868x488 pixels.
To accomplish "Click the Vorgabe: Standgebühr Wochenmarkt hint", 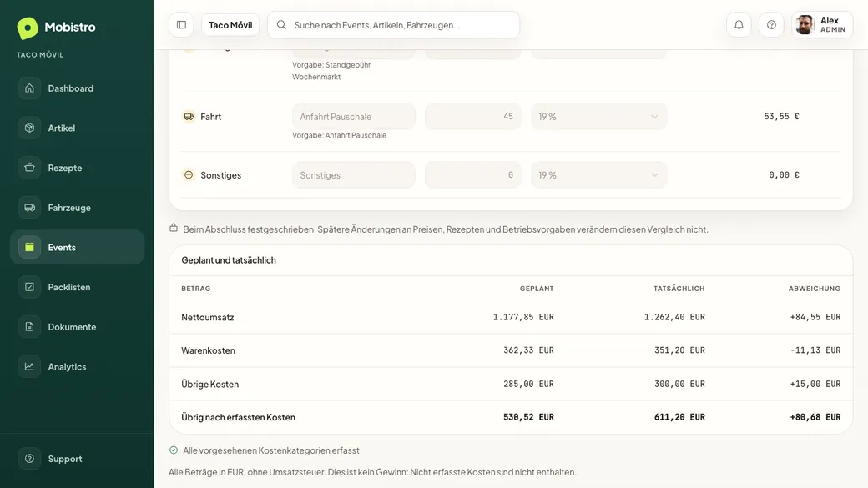I will 331,71.
